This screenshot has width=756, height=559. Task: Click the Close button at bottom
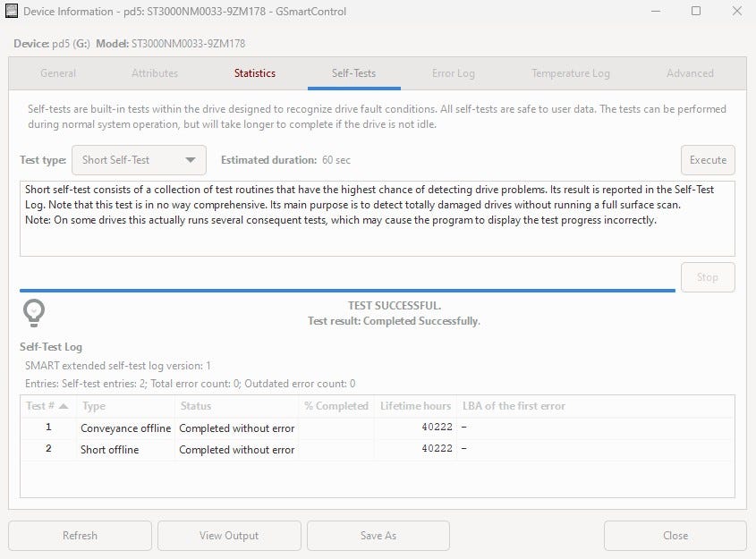point(675,536)
